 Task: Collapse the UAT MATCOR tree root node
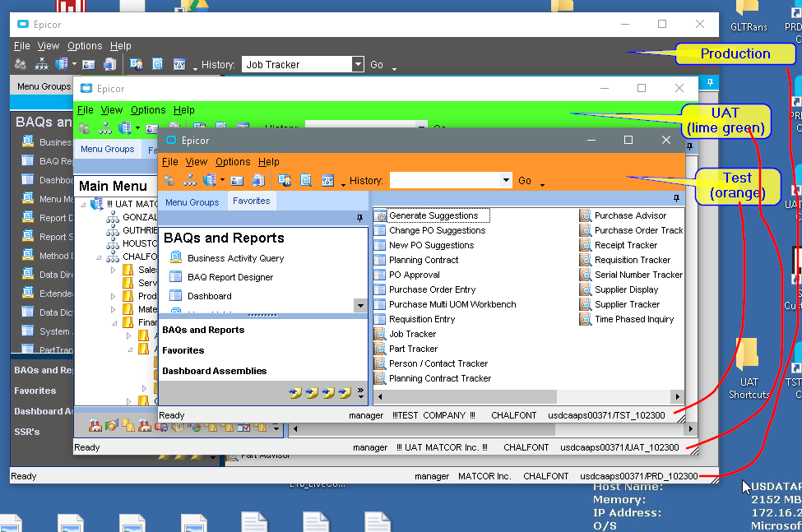click(83, 205)
